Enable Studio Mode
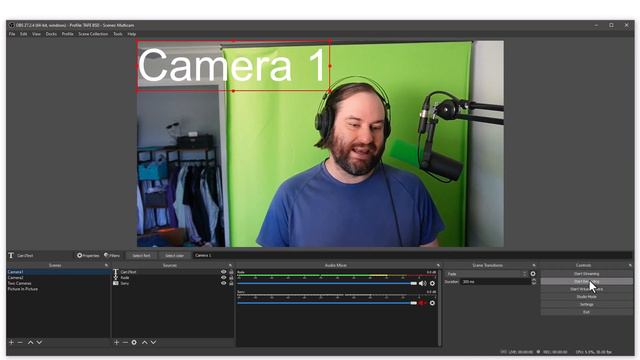The height and width of the screenshot is (360, 640). (x=587, y=297)
